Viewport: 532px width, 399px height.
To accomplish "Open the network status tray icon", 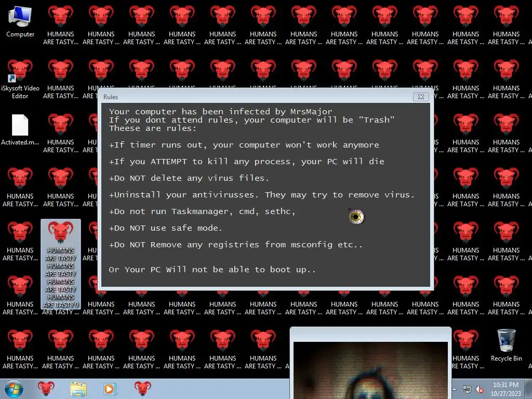I will [x=467, y=390].
